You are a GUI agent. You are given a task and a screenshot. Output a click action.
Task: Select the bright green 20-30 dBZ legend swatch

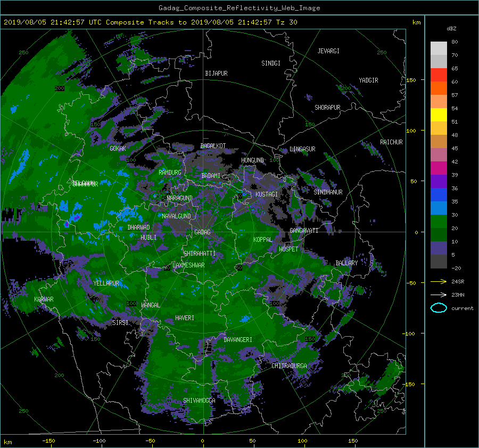coord(439,222)
